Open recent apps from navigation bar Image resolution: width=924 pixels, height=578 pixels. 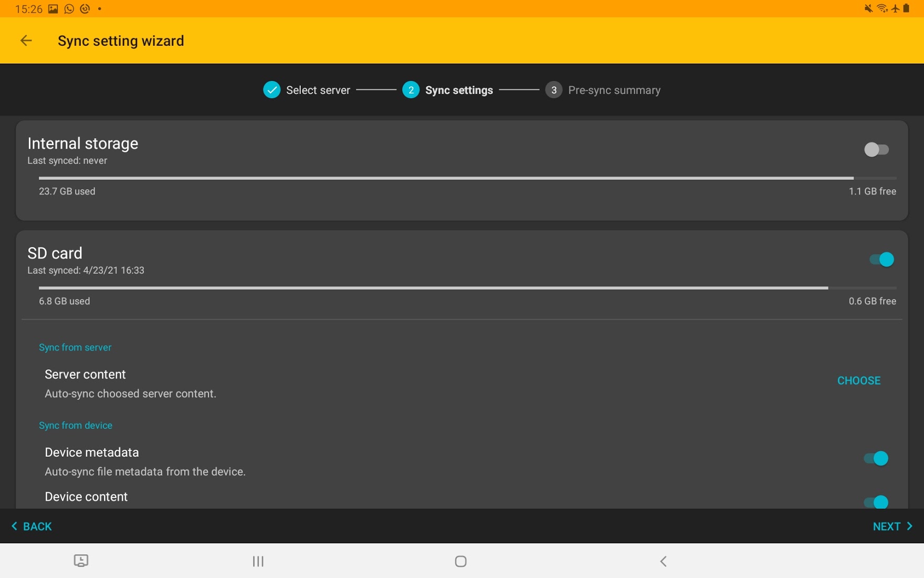click(x=258, y=561)
